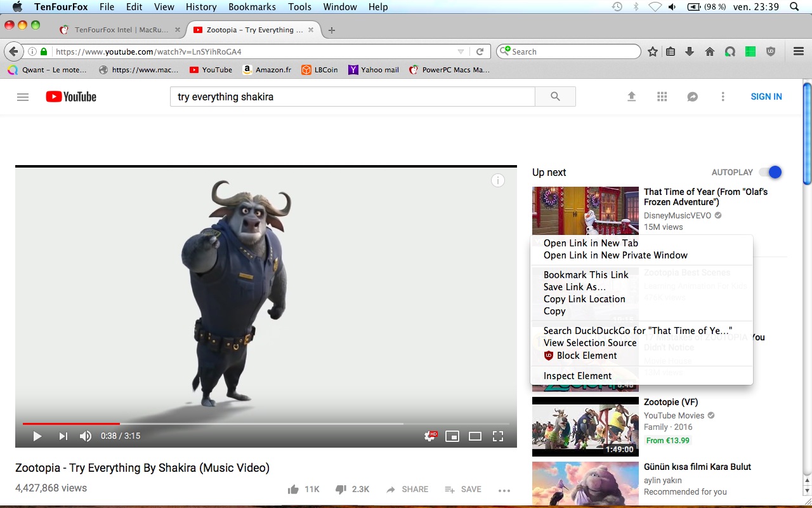The image size is (812, 508).
Task: Go to the YouTube home logo
Action: tap(71, 97)
